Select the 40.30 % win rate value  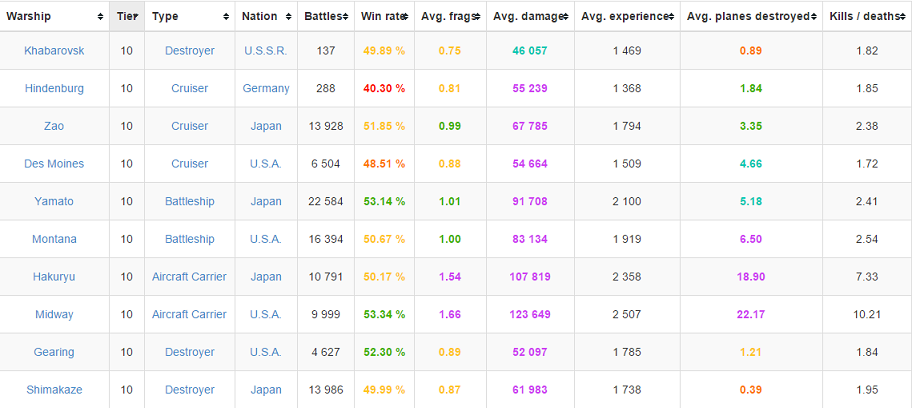coord(384,88)
